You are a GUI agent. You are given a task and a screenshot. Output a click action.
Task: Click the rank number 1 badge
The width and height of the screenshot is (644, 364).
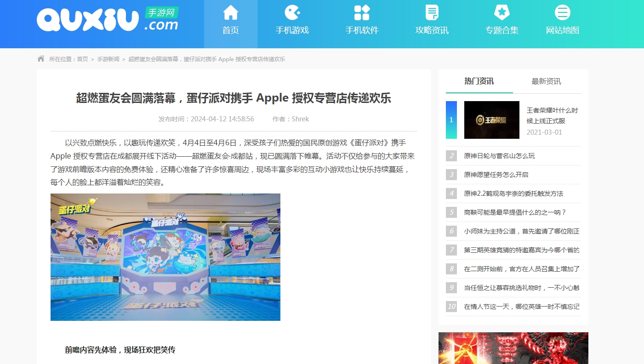(x=451, y=120)
